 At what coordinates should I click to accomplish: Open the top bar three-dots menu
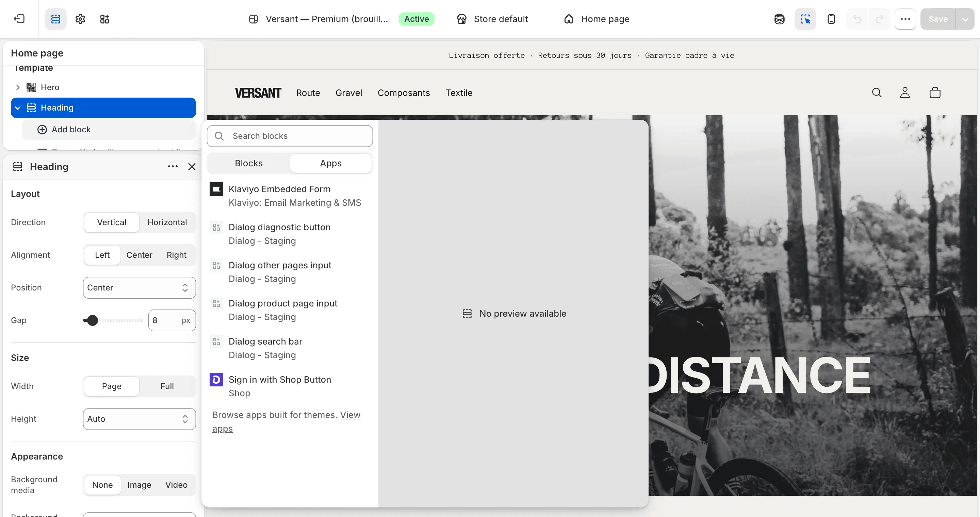click(x=905, y=19)
